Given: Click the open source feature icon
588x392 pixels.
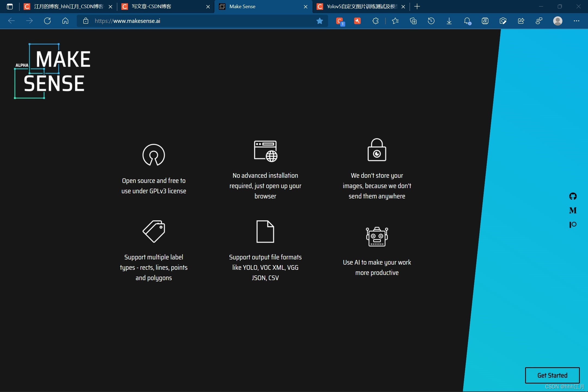Looking at the screenshot, I should click(x=154, y=155).
